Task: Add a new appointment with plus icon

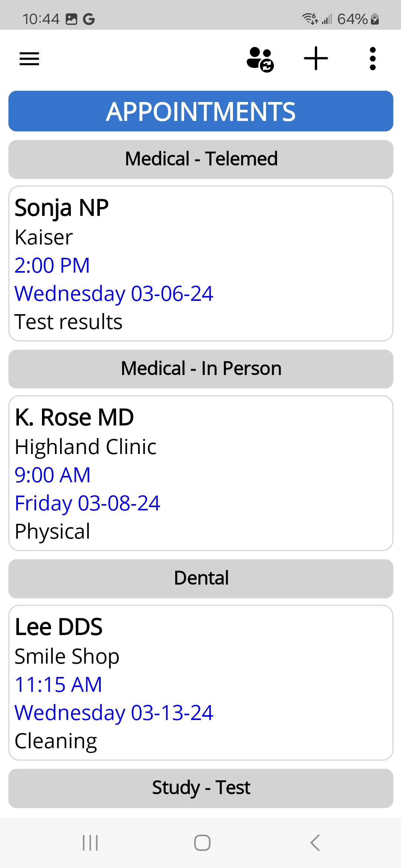Action: click(x=316, y=58)
